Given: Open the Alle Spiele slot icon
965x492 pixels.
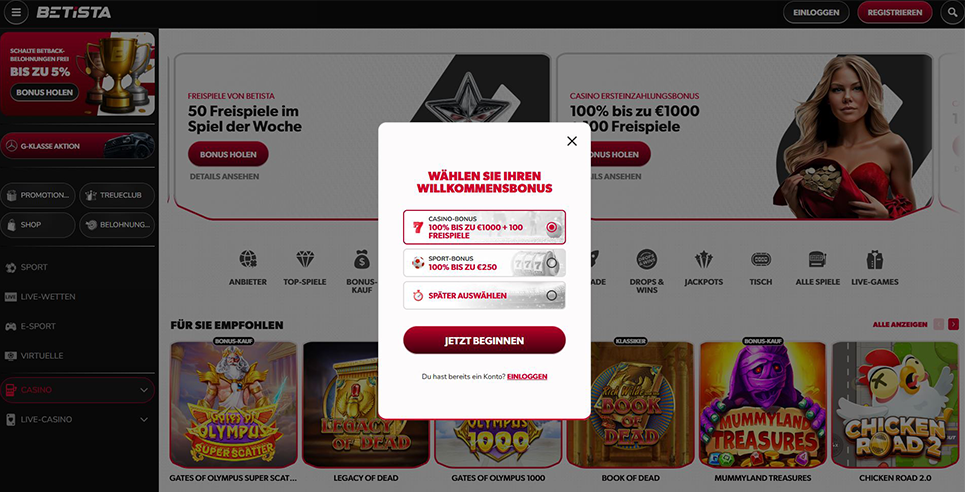Looking at the screenshot, I should coord(817,259).
